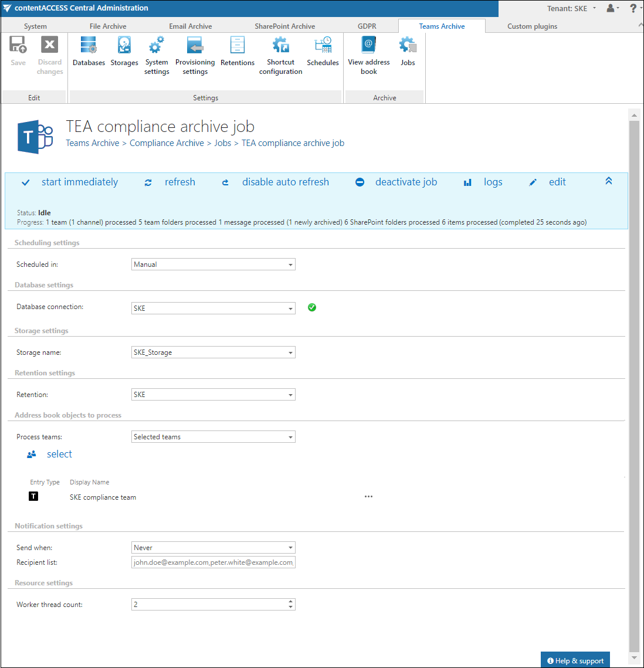644x668 pixels.
Task: Click the Recipient list input field
Action: click(213, 562)
